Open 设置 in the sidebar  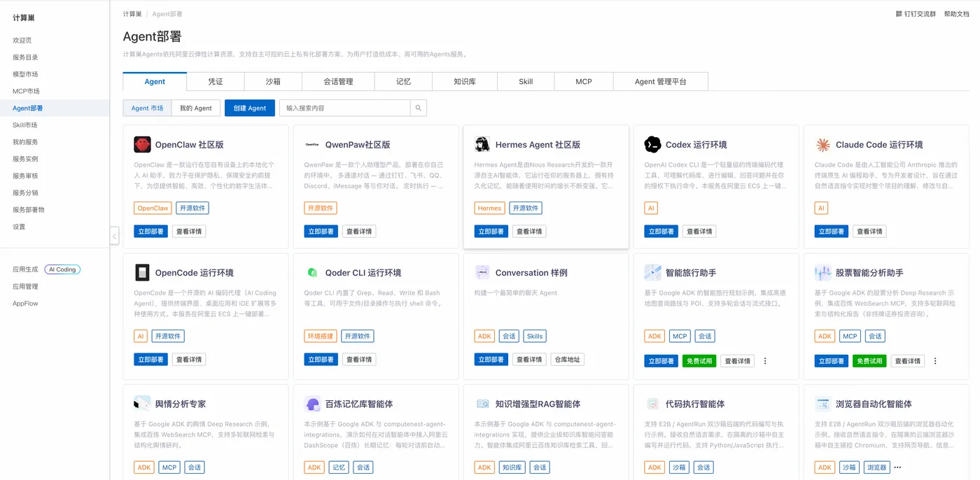19,227
